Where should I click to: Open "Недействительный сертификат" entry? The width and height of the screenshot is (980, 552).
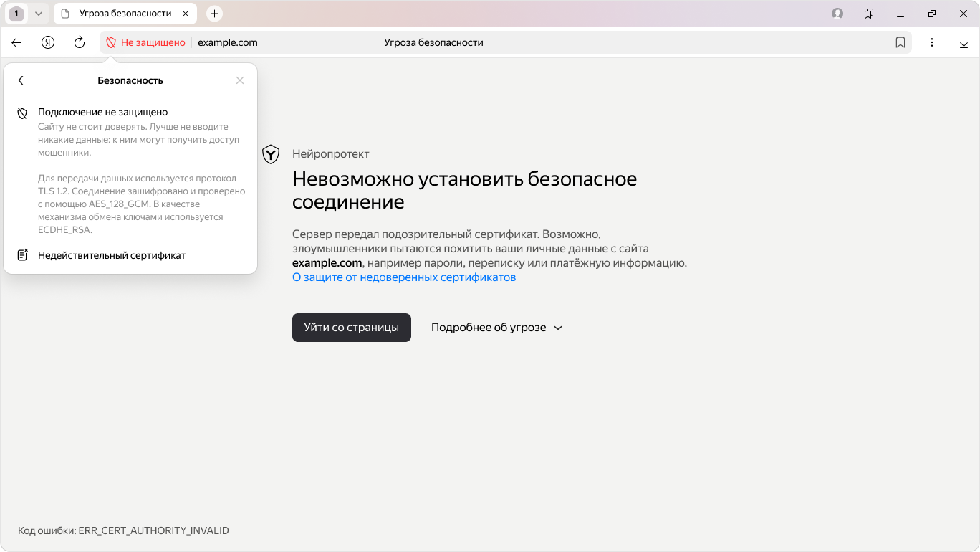point(112,255)
